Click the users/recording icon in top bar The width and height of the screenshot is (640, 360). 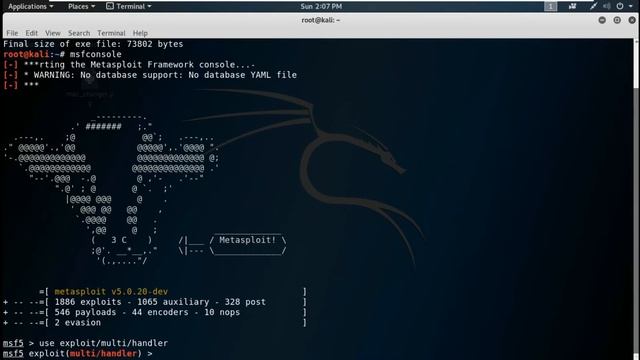[573, 6]
